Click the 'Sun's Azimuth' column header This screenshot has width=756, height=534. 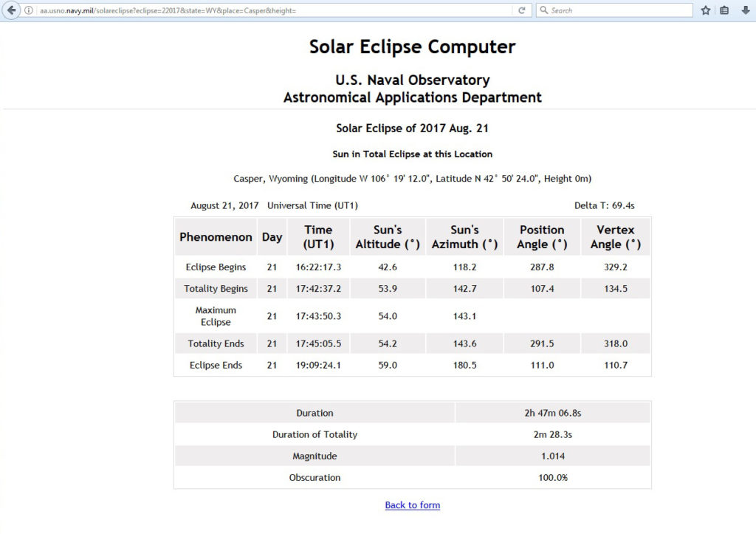pos(464,236)
